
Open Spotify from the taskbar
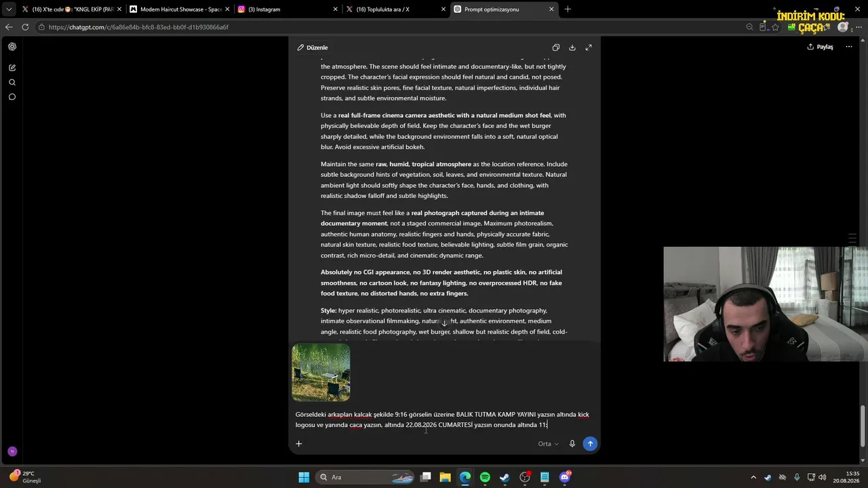click(x=485, y=477)
